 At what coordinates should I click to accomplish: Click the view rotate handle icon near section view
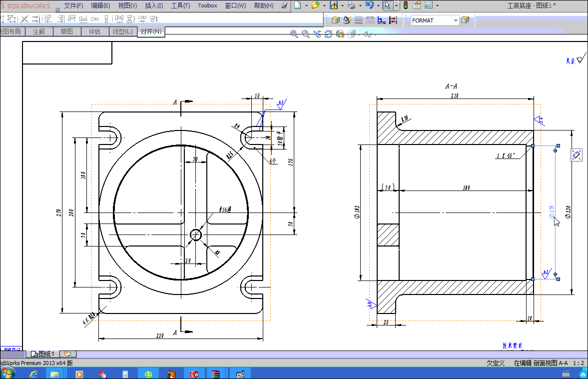click(577, 154)
